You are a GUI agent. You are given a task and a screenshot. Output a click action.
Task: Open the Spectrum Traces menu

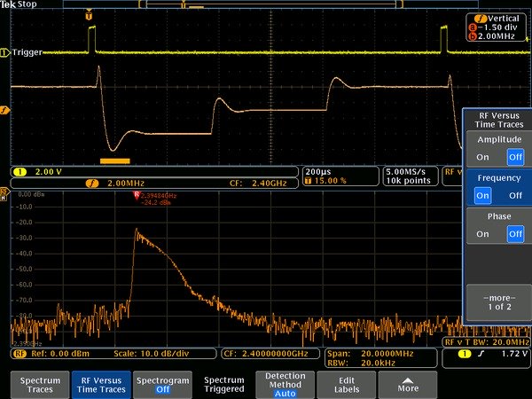40,384
